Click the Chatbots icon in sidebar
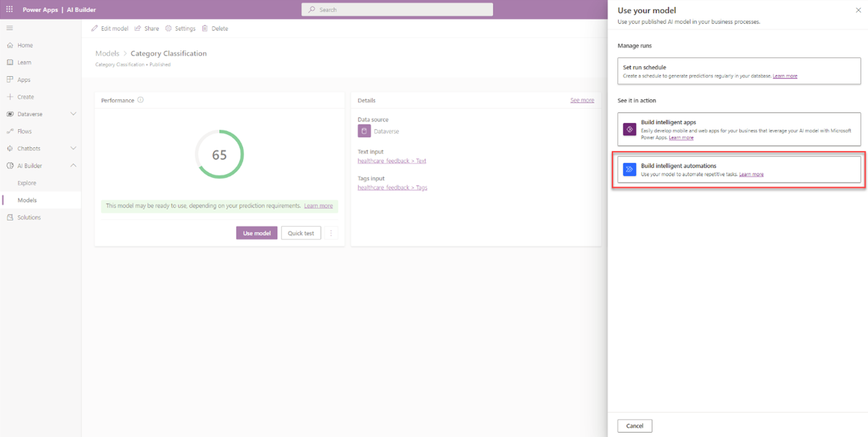Screen dimensions: 868x437 tap(10, 148)
